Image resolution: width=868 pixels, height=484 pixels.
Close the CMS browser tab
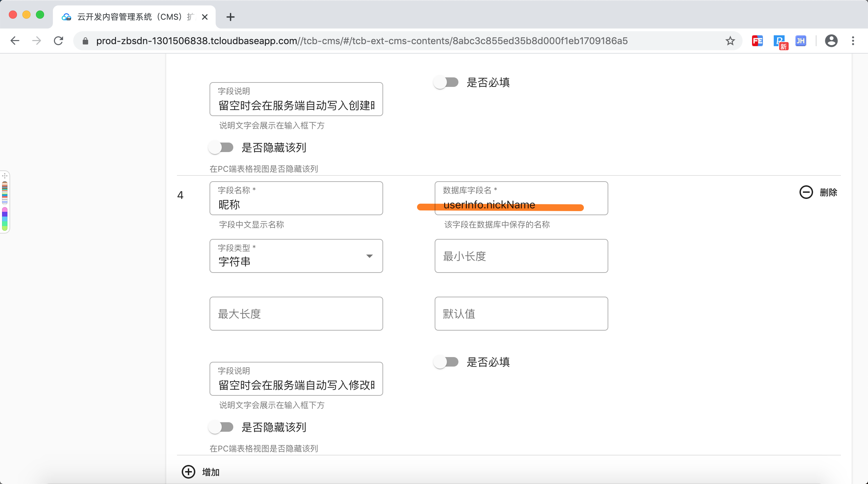[205, 17]
